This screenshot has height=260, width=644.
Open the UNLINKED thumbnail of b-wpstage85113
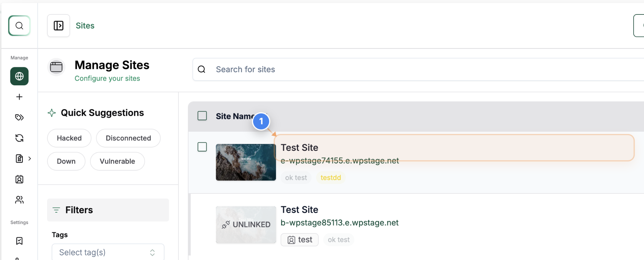(246, 225)
